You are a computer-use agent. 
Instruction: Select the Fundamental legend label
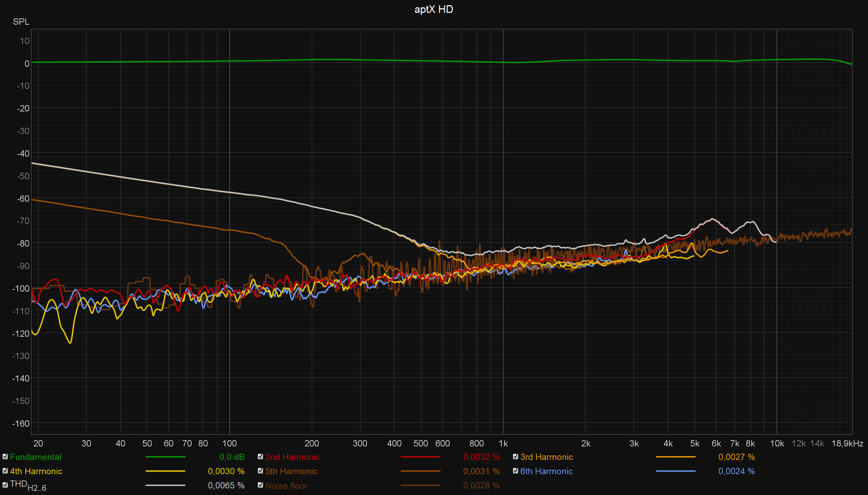35,457
